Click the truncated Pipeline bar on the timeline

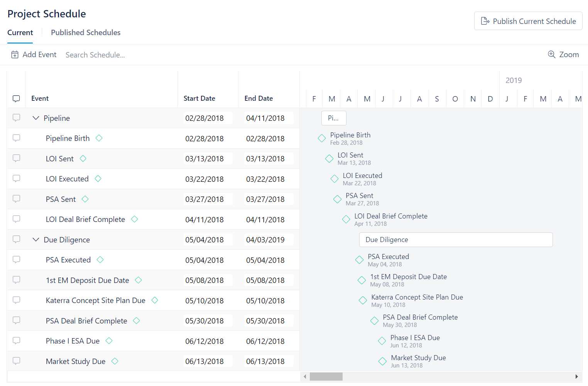(x=333, y=118)
